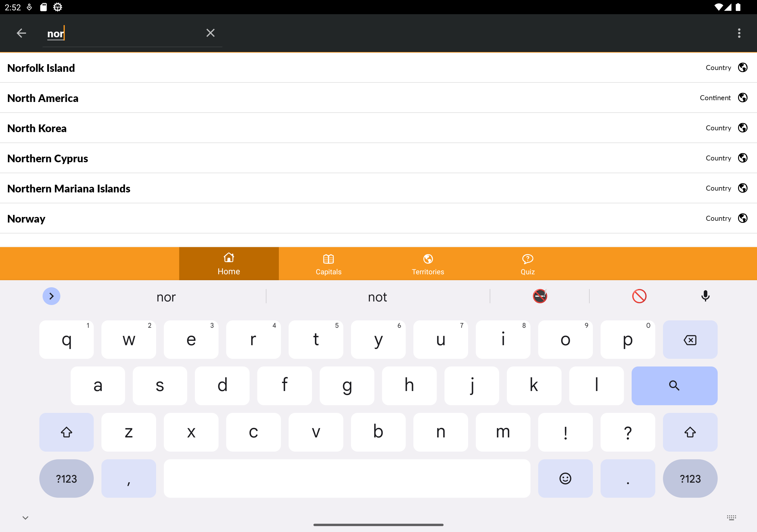Expand keyboard suggestion strip arrow
The height and width of the screenshot is (532, 757).
click(51, 296)
